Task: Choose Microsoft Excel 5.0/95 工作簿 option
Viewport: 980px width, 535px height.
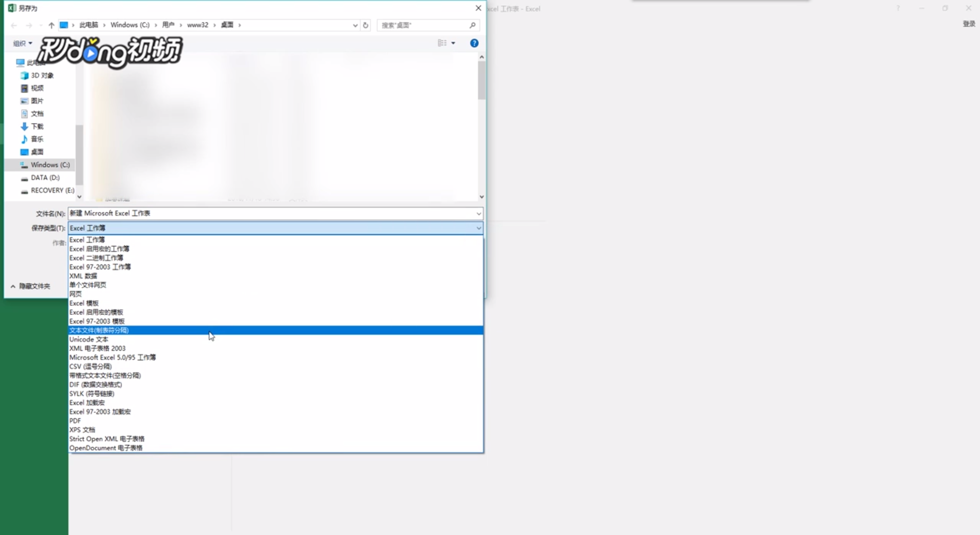Action: pyautogui.click(x=276, y=358)
